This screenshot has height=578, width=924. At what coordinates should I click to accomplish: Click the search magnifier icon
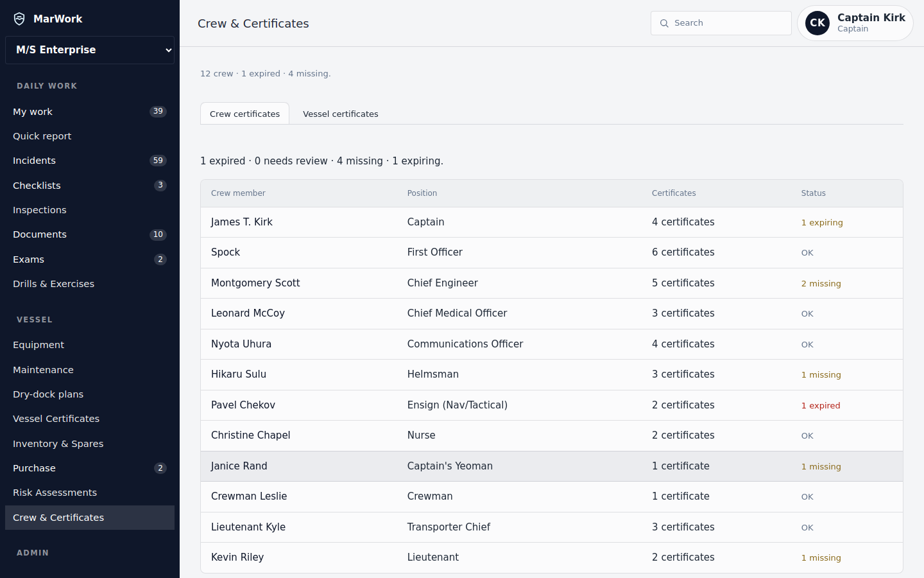coord(664,23)
